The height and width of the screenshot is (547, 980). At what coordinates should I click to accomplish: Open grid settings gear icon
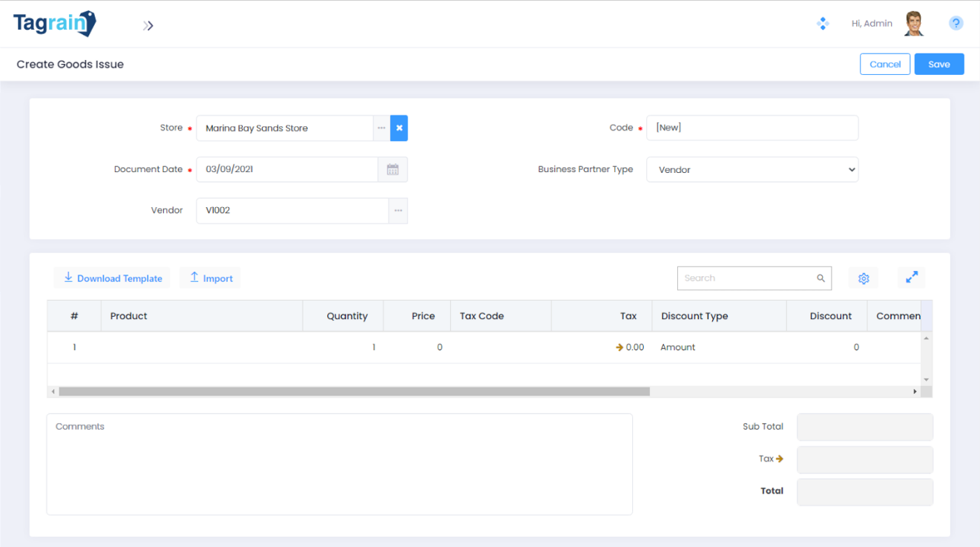[x=864, y=278]
